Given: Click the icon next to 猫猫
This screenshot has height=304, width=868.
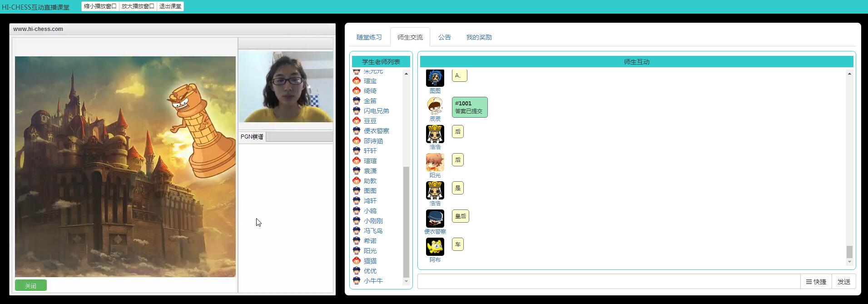Looking at the screenshot, I should pyautogui.click(x=357, y=261).
